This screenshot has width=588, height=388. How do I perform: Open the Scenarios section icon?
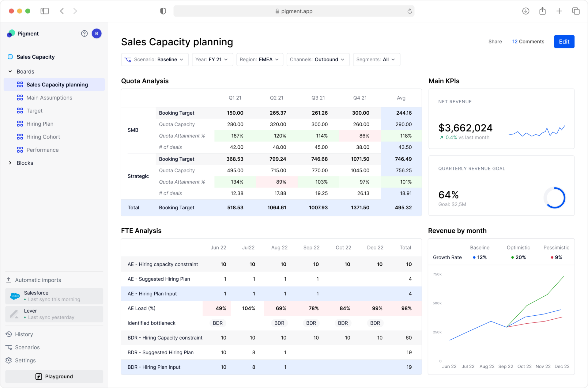[x=9, y=347]
